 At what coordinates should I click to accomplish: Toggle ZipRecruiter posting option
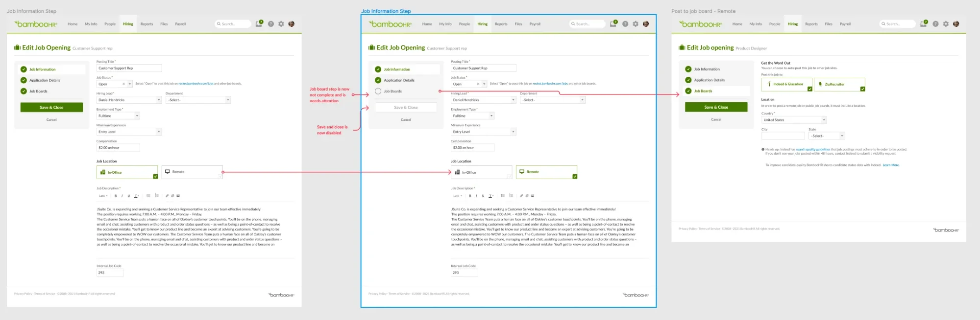coord(839,84)
